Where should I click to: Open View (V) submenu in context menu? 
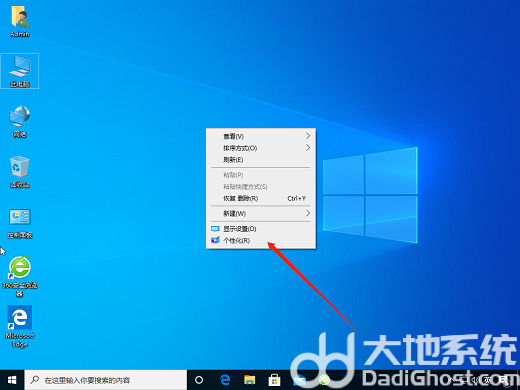(261, 136)
